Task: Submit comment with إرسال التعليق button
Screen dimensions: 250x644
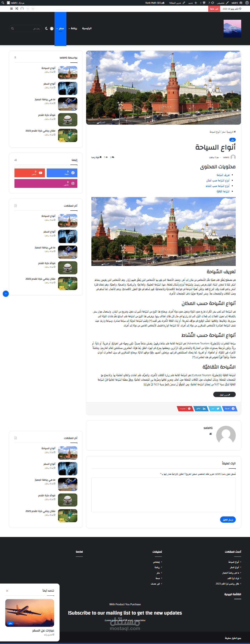Action: point(228,520)
